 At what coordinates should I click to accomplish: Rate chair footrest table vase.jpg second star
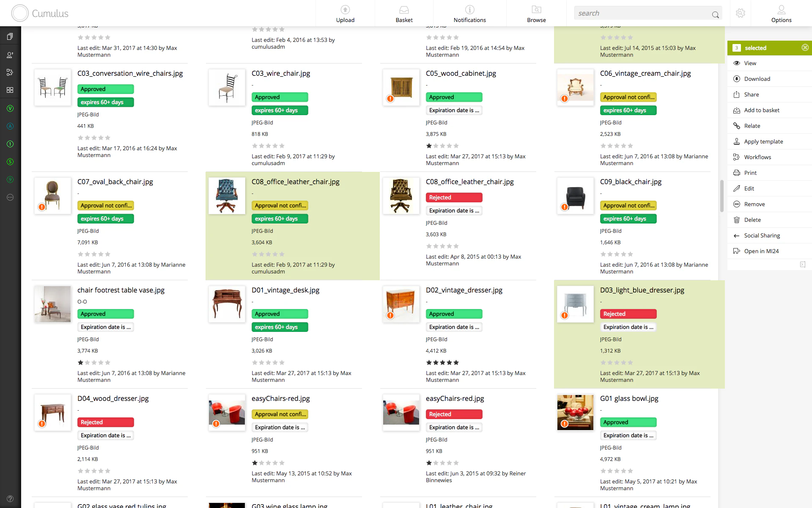click(x=87, y=362)
